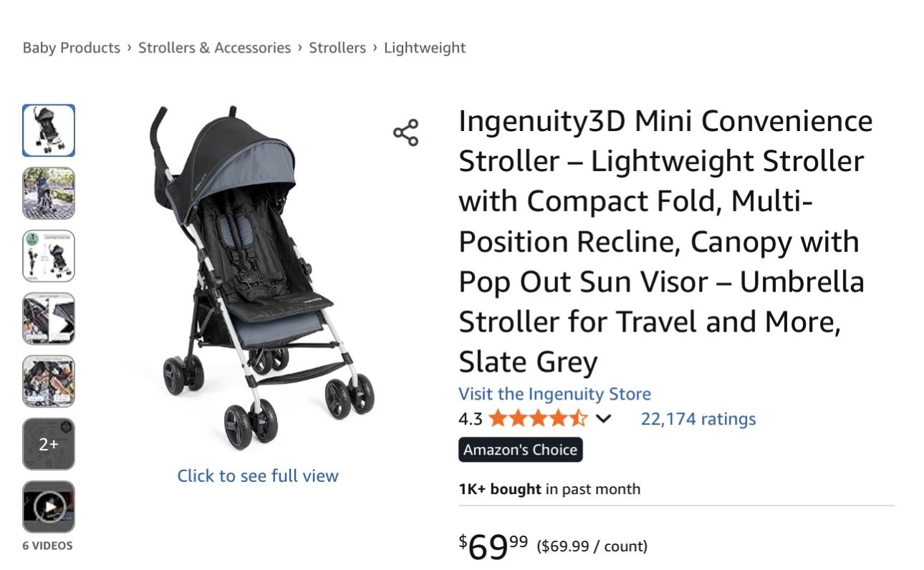Open the 22,174 ratings link

(x=697, y=418)
